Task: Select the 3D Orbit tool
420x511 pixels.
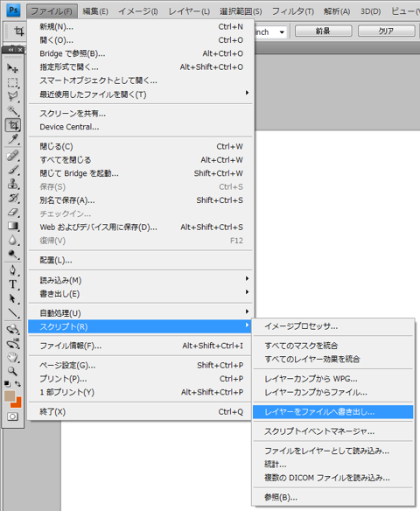Action: [x=13, y=343]
